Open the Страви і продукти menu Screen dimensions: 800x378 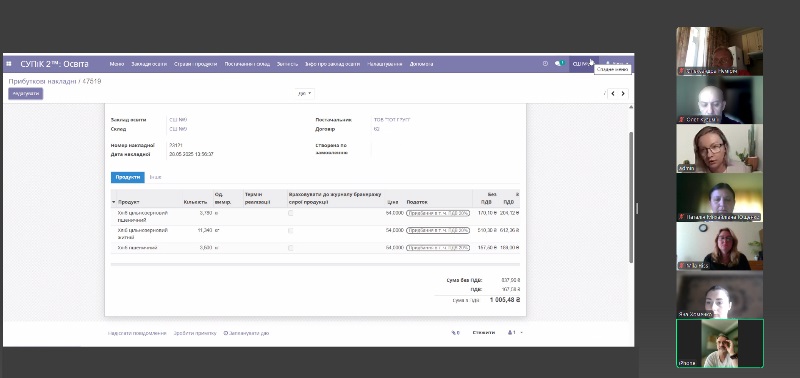[195, 64]
